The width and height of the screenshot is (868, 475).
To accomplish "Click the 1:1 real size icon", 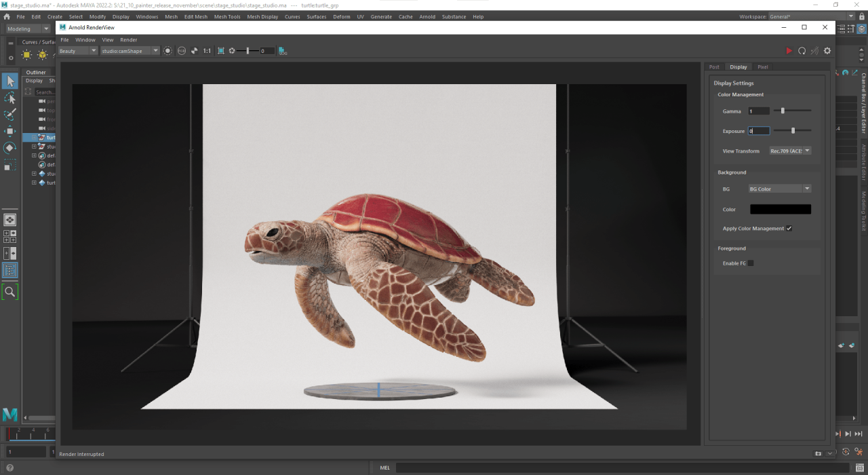I will coord(207,51).
